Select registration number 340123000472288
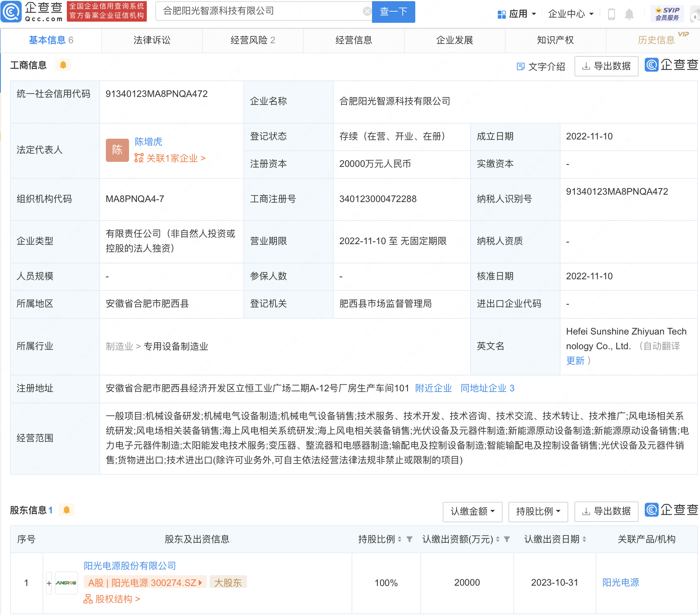This screenshot has width=700, height=615. click(378, 199)
